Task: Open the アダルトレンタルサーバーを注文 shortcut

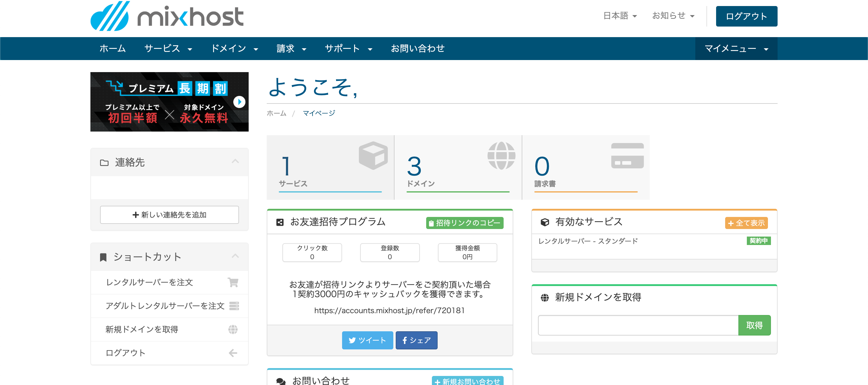Action: click(x=169, y=306)
